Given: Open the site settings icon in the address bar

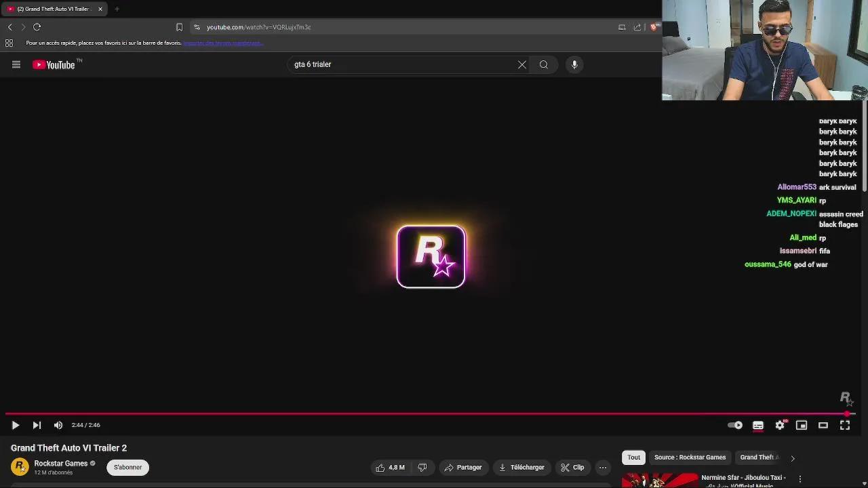Looking at the screenshot, I should point(197,27).
